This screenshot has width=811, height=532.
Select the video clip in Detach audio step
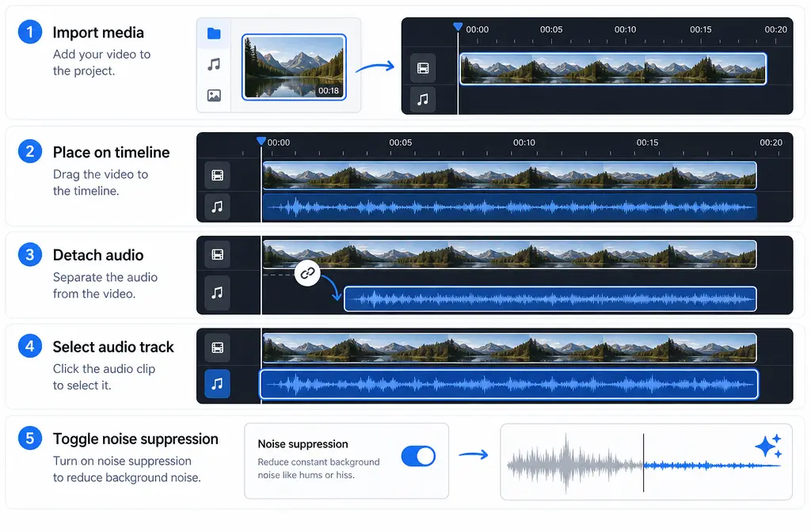click(509, 254)
